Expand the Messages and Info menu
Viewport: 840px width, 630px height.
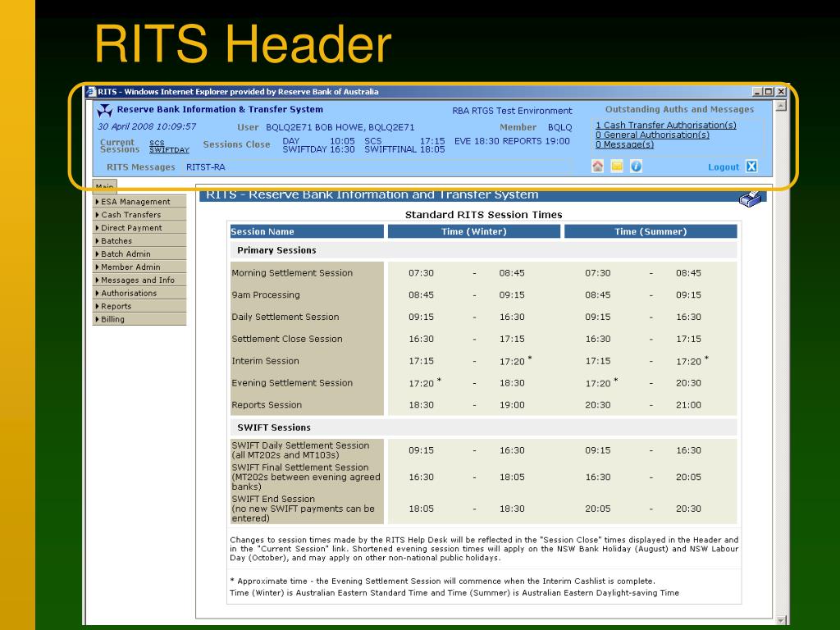(139, 281)
